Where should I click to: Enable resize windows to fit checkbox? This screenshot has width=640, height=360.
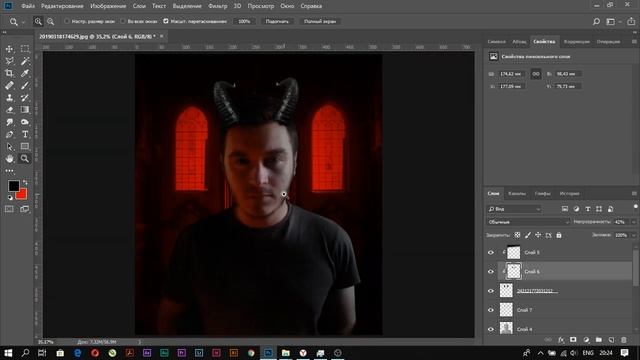tap(67, 21)
